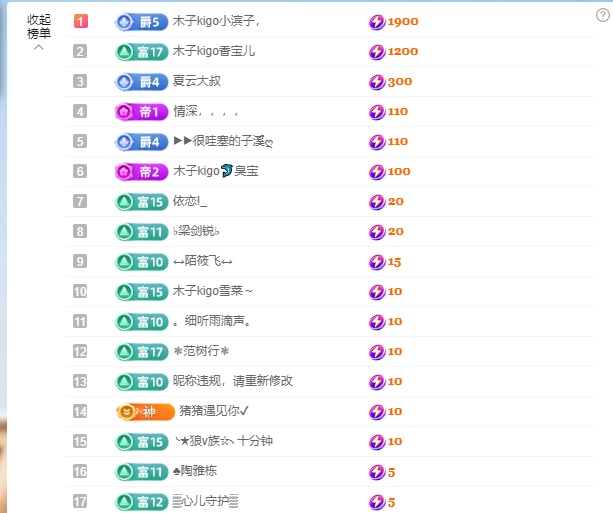This screenshot has height=513, width=613.
Task: Open user 情深，，，，
Action: (x=206, y=111)
